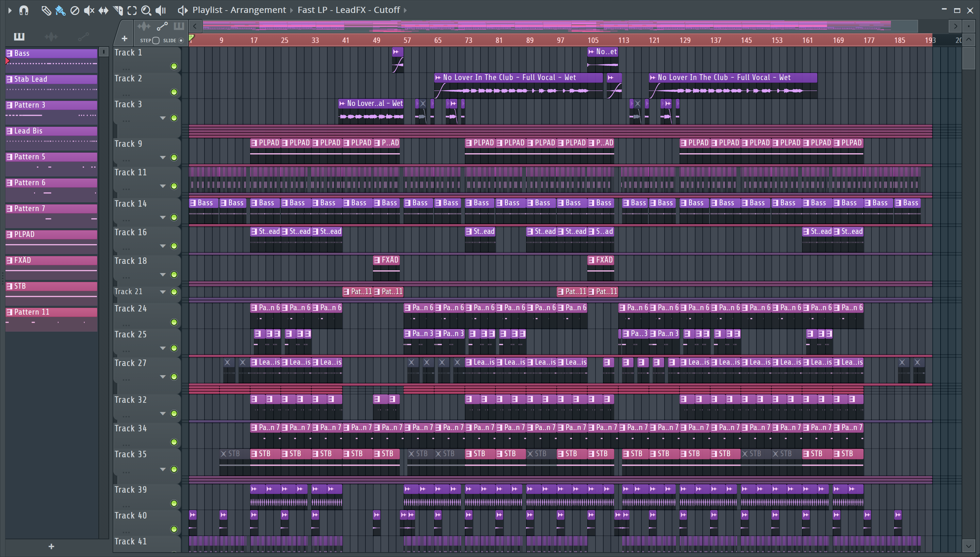Screen dimensions: 980x557
Task: Click the Track 11 header name
Action: coord(130,173)
